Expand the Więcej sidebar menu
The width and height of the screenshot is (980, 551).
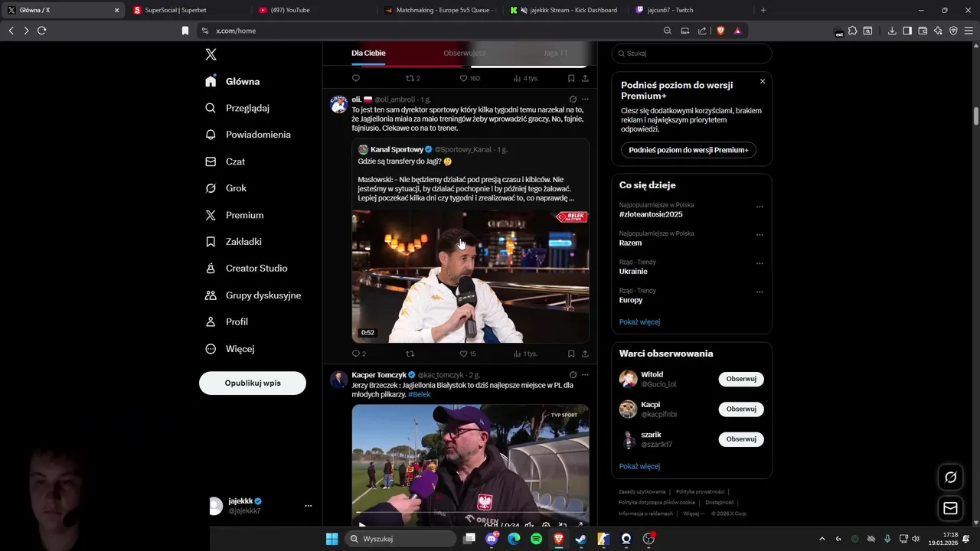pos(230,349)
